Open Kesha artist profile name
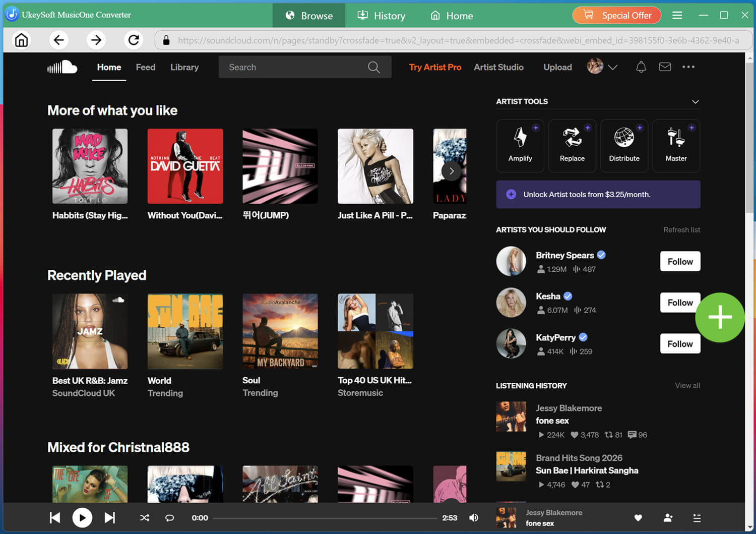756x534 pixels. (x=548, y=296)
